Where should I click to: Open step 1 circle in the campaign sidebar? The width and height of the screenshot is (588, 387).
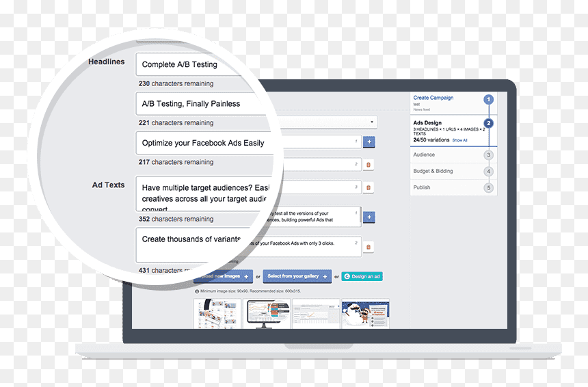coord(488,99)
